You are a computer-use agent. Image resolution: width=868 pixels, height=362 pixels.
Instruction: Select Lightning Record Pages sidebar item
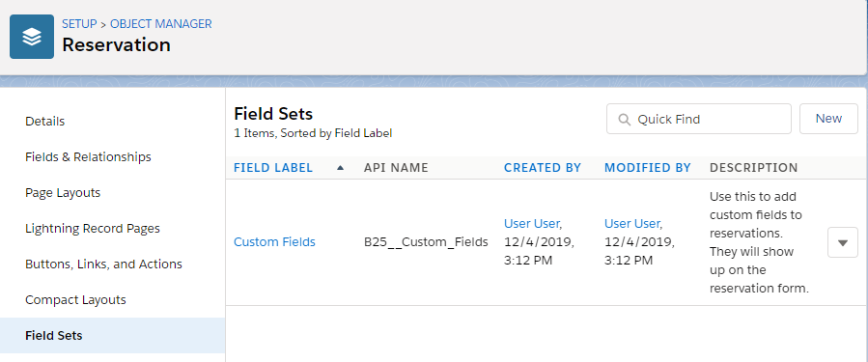93,229
